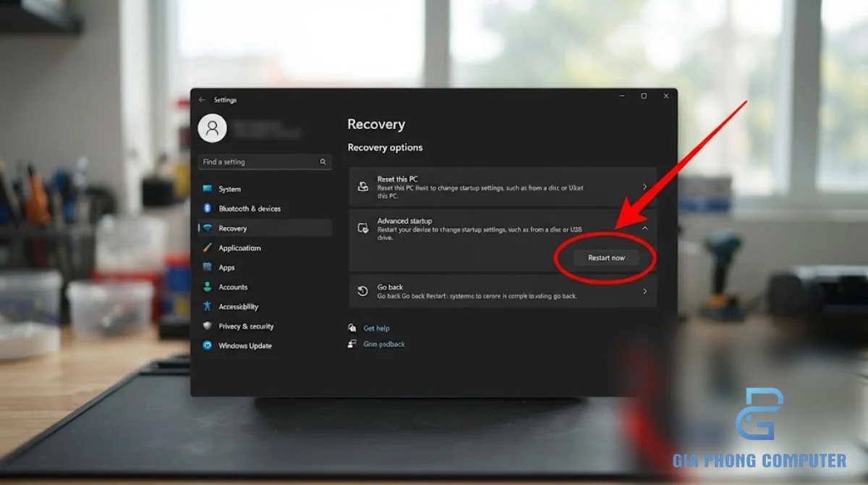Click the Advanced startup icon
The width and height of the screenshot is (868, 485).
tap(363, 228)
